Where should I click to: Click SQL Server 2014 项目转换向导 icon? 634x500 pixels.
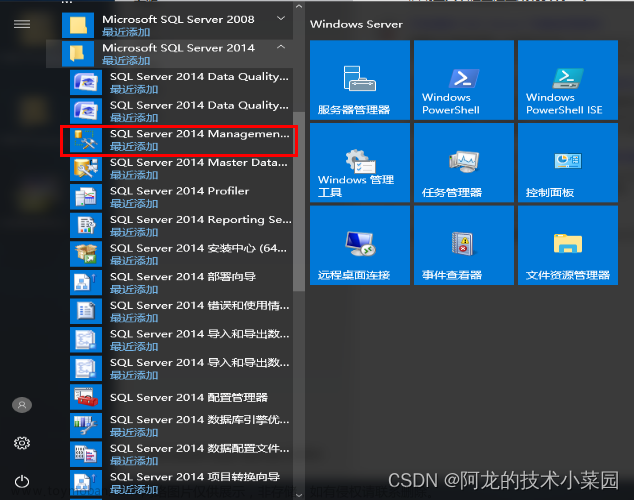pos(86,483)
